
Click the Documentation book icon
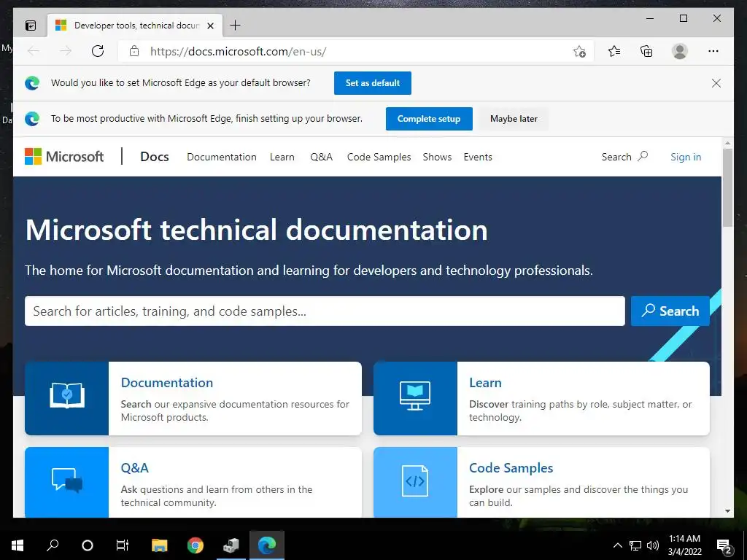[x=67, y=396]
